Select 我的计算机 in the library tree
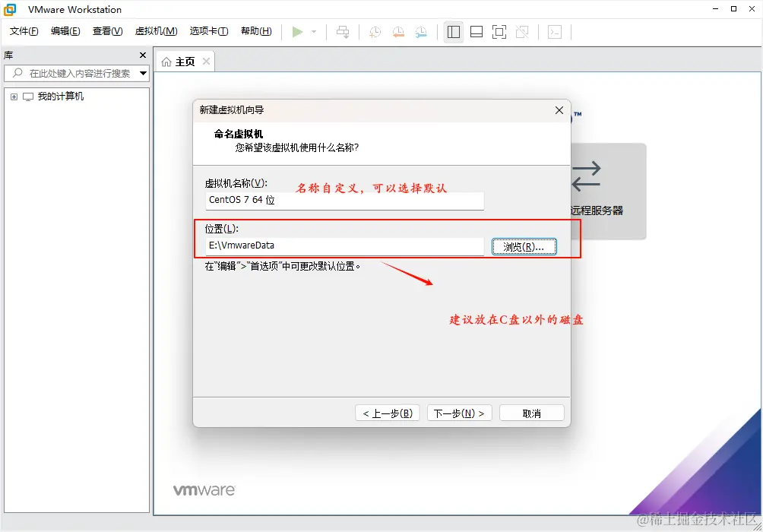The width and height of the screenshot is (763, 532). click(61, 97)
